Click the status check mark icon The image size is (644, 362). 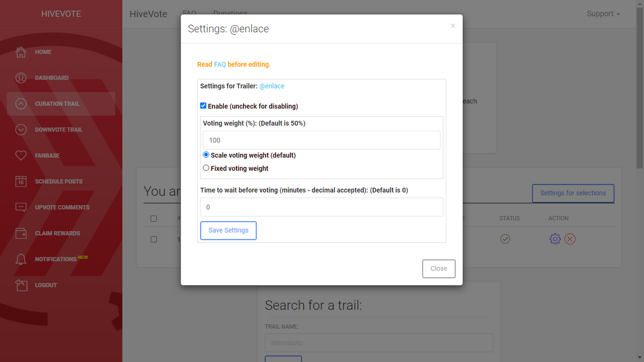coord(505,239)
